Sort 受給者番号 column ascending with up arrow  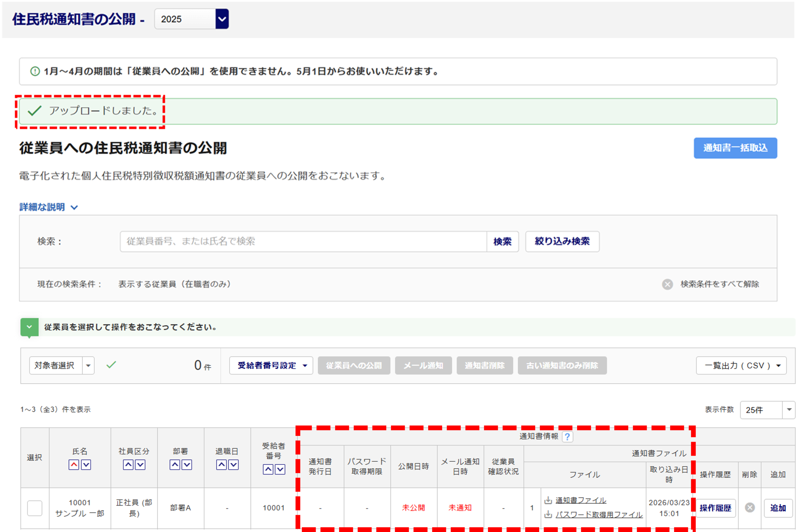268,469
